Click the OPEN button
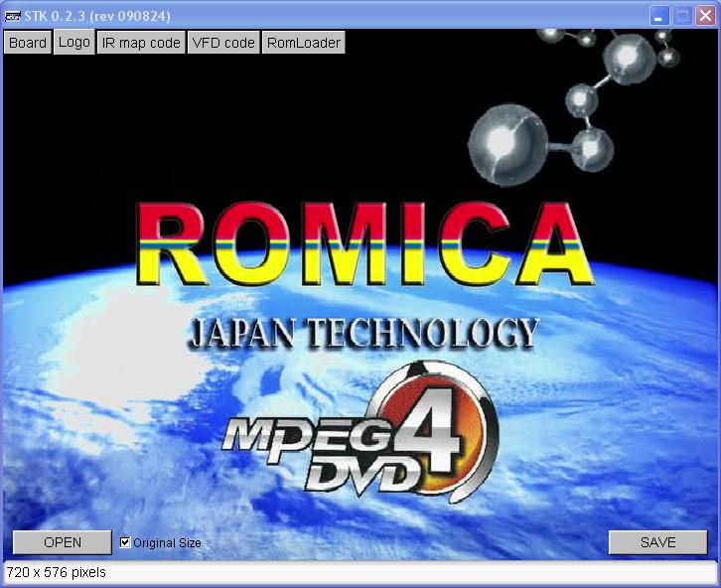The width and height of the screenshot is (721, 588). point(63,542)
